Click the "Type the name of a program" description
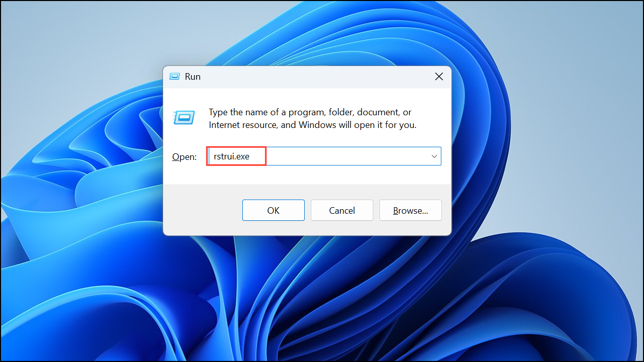The image size is (644, 362). (313, 118)
